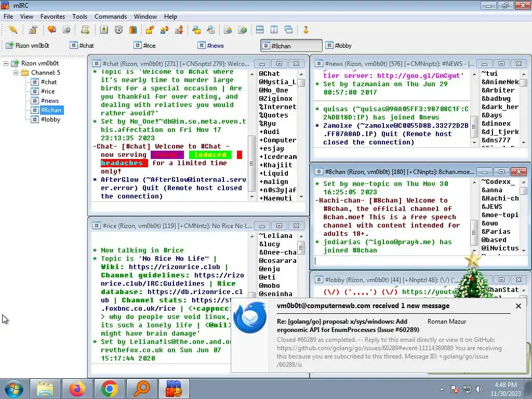Viewport: 532px width, 399px height.
Task: Open the Channels List toolbar icon
Action: click(66, 30)
